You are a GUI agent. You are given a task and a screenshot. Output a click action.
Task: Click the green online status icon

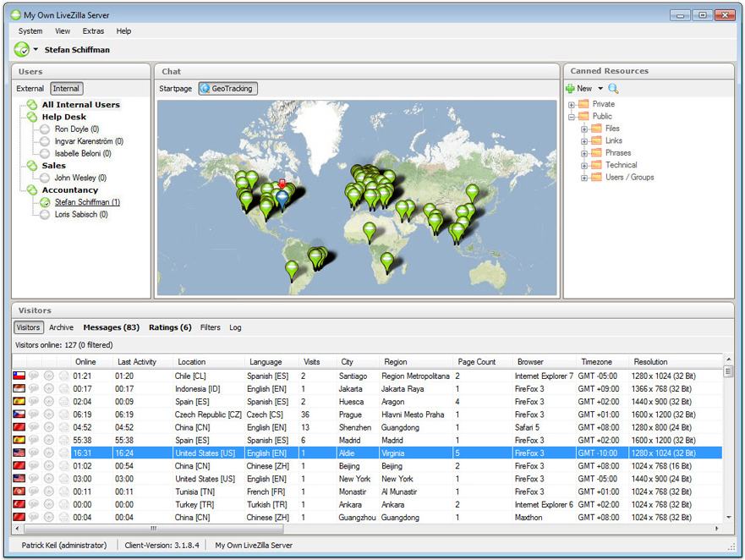pyautogui.click(x=22, y=49)
